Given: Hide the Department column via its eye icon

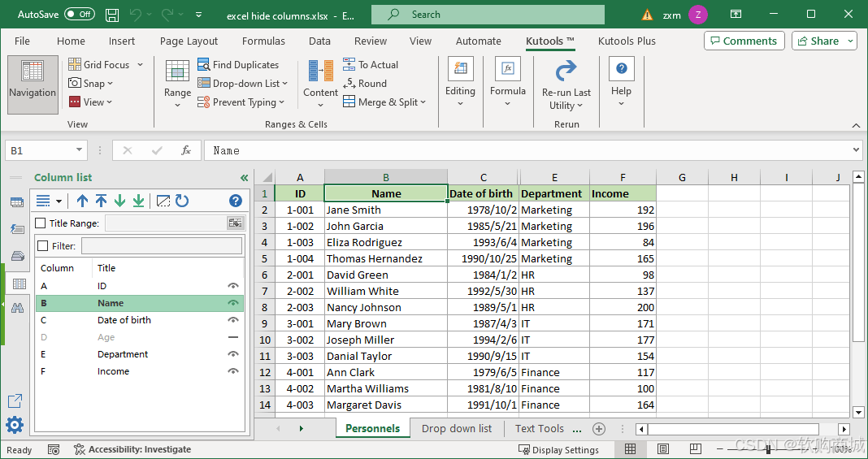Looking at the screenshot, I should point(233,354).
